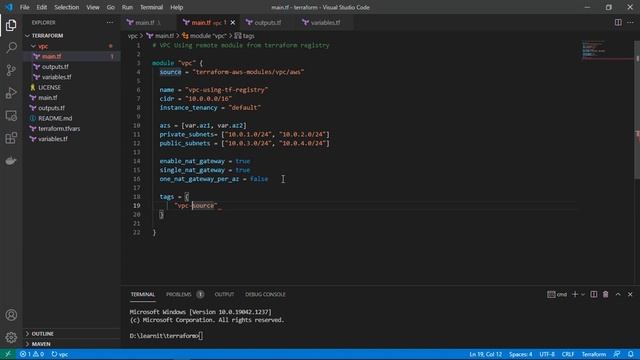Click the remote window status icon
The width and height of the screenshot is (640, 360).
click(x=8, y=354)
